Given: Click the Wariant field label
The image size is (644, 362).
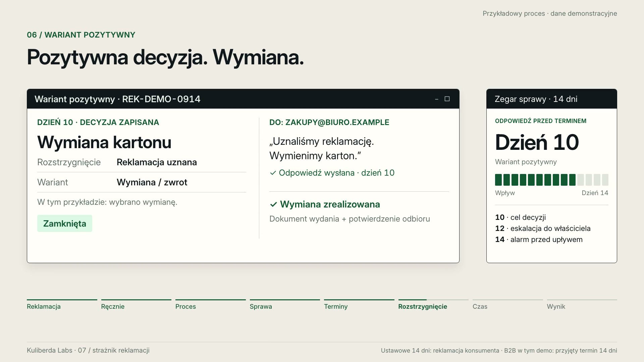Looking at the screenshot, I should click(x=53, y=182).
